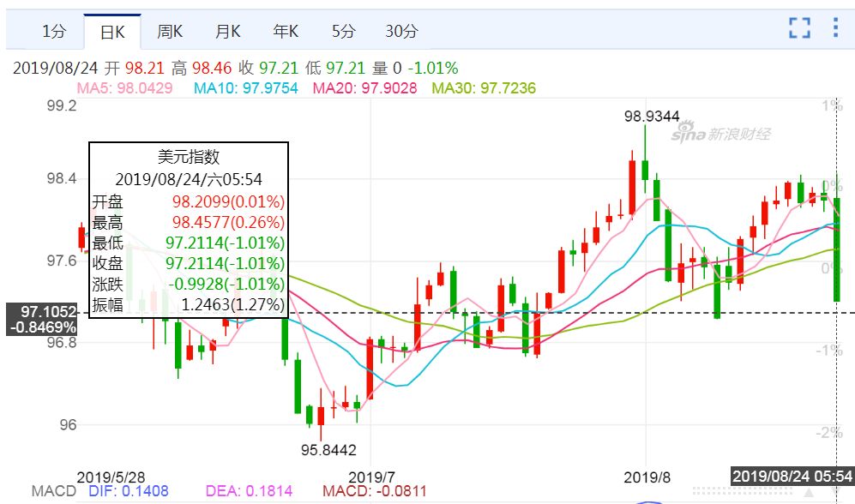
Task: Click the 美元指数 tooltip title
Action: pos(189,157)
